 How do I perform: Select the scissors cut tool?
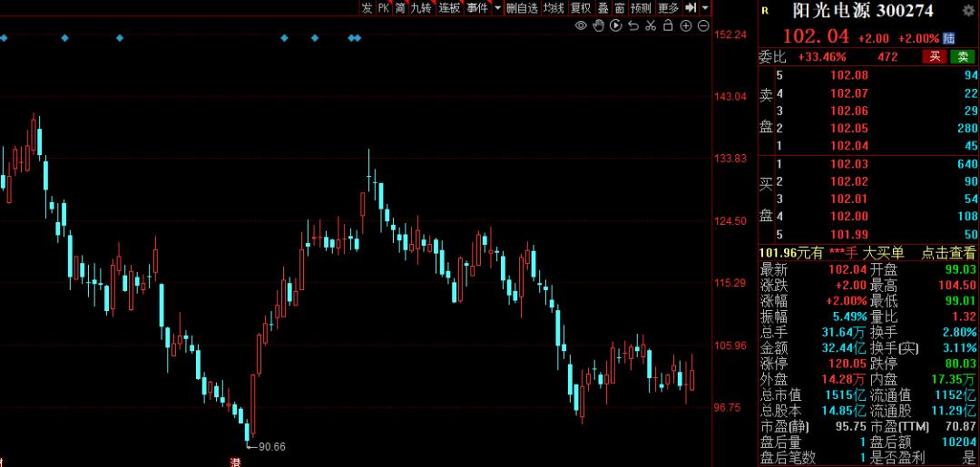click(x=651, y=25)
